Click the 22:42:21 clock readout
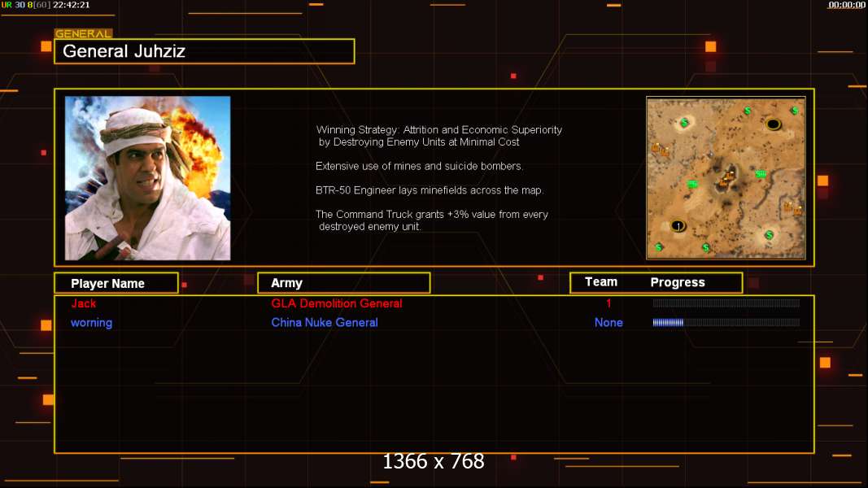Screen dimensions: 868x488 pos(71,5)
